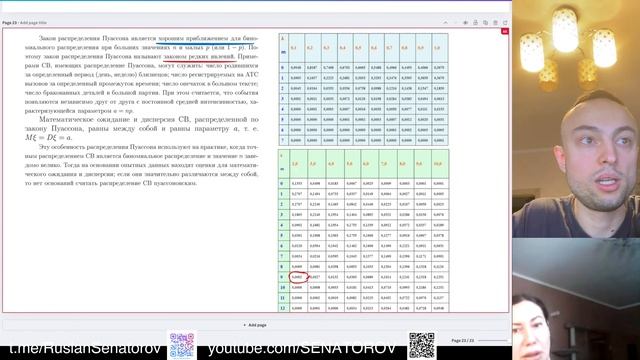
Task: Add a new page via the header icon
Action: tap(505, 23)
